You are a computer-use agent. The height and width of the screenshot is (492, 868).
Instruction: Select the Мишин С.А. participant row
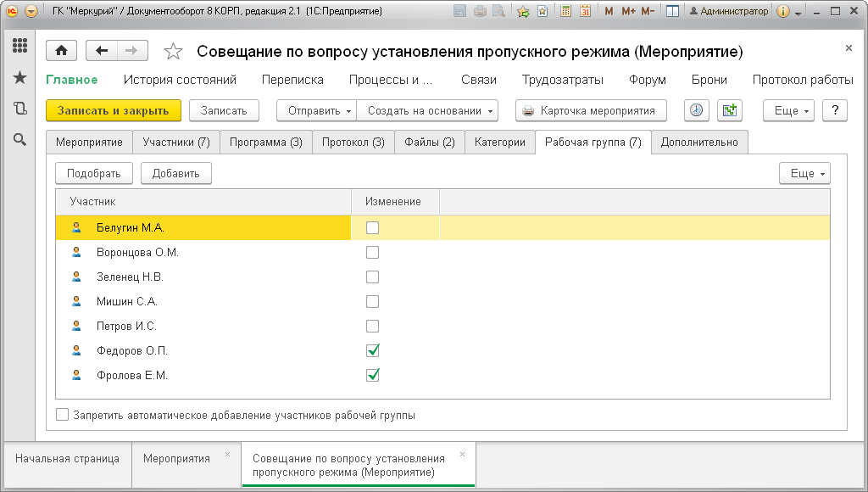(x=442, y=301)
